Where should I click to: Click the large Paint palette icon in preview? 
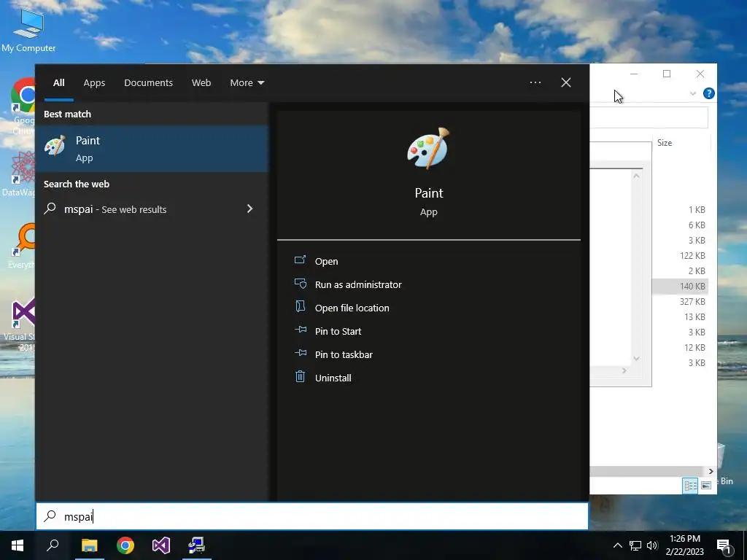[x=428, y=148]
